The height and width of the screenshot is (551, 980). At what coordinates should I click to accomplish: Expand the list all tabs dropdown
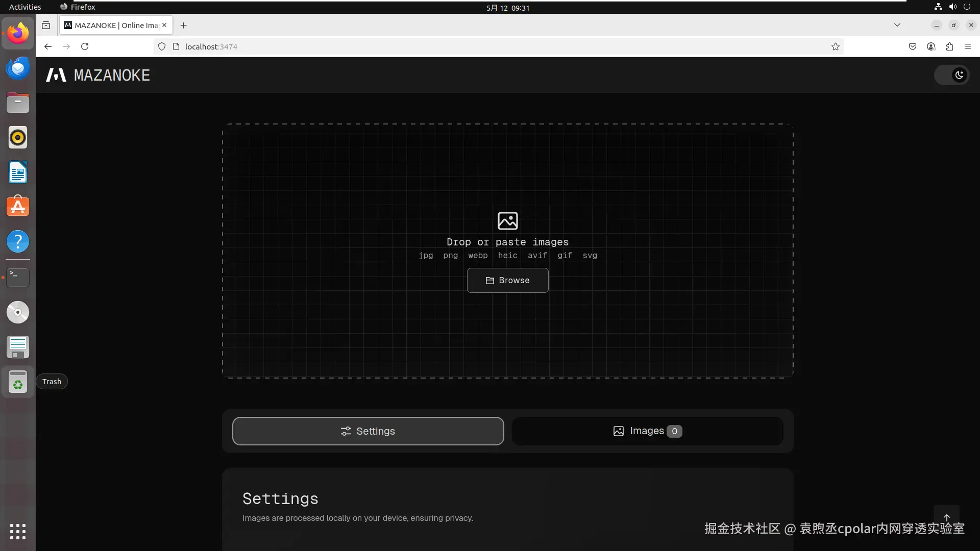coord(897,25)
